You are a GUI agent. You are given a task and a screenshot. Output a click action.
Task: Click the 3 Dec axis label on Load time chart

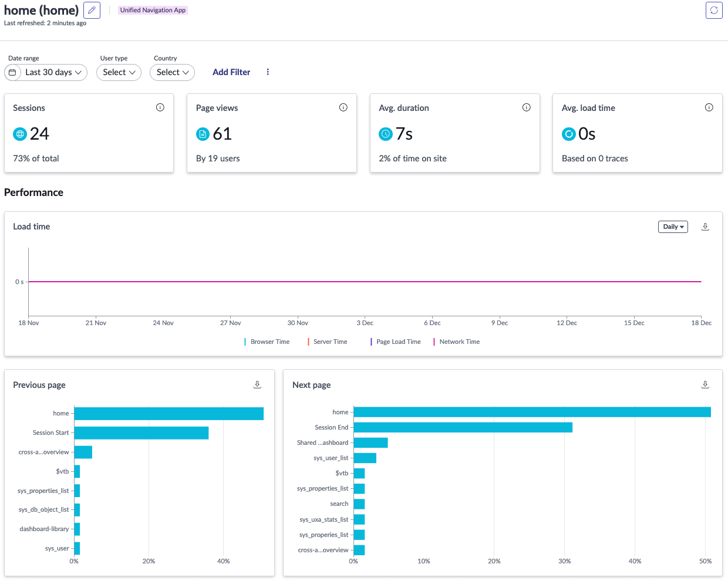(365, 323)
